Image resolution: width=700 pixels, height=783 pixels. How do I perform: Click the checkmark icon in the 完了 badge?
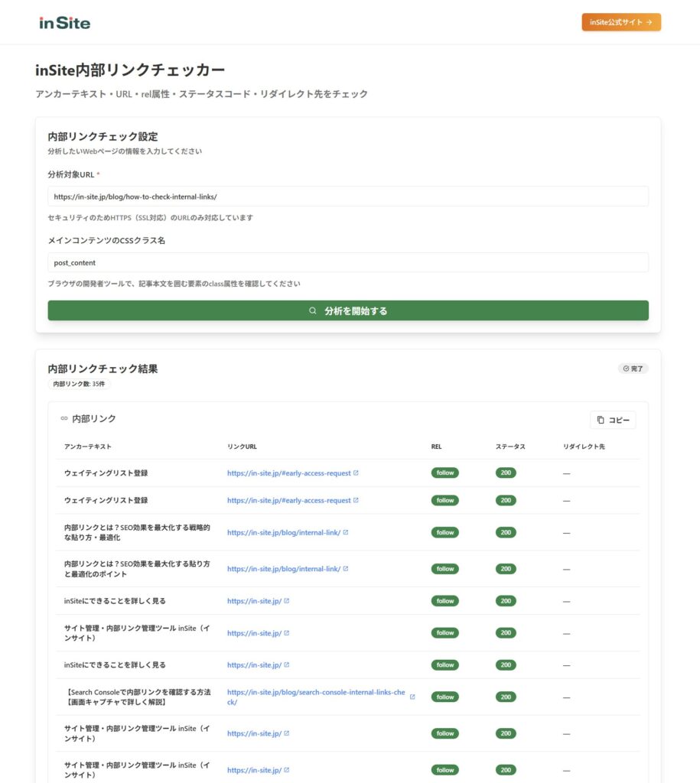pos(624,368)
